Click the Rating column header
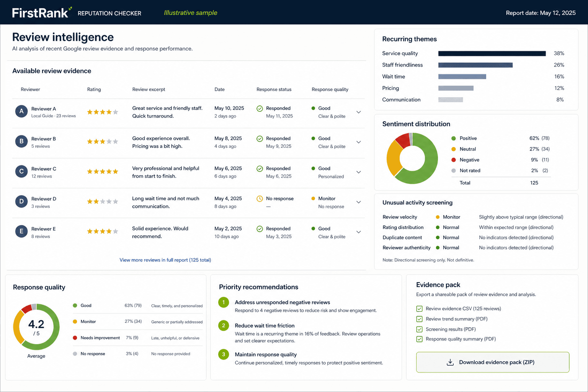Image resolution: width=588 pixels, height=392 pixels. click(x=94, y=90)
